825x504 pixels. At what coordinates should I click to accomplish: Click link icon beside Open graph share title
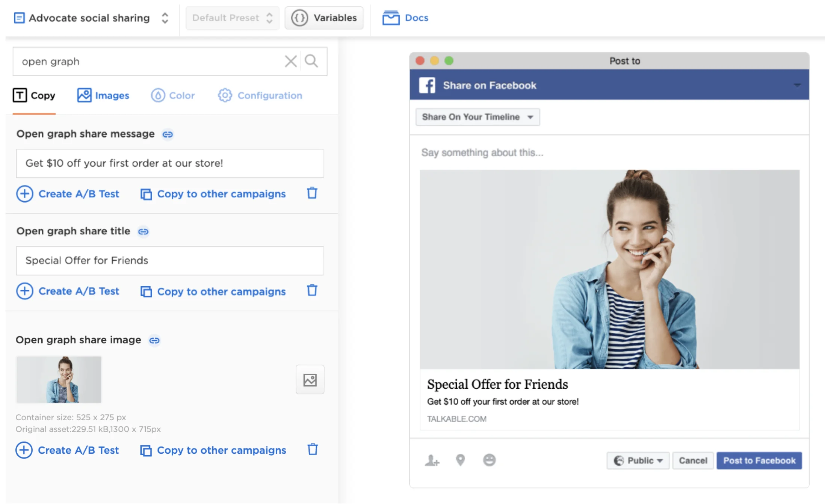143,231
